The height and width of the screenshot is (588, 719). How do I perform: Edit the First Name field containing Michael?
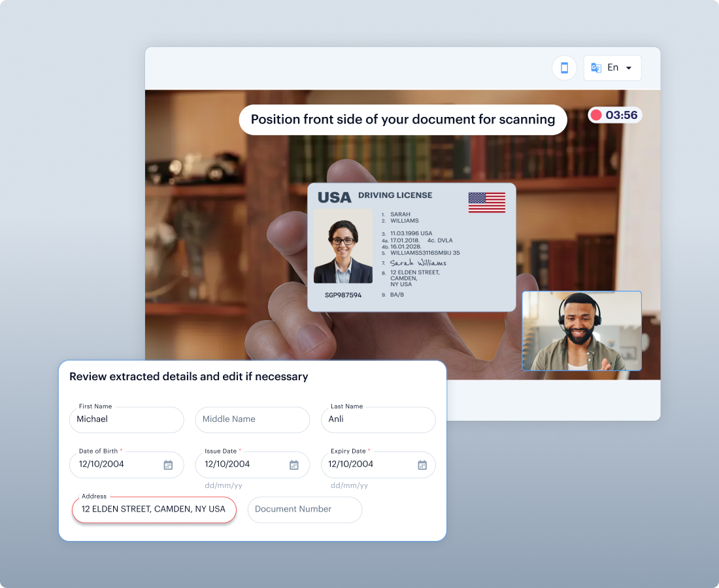[x=126, y=419]
